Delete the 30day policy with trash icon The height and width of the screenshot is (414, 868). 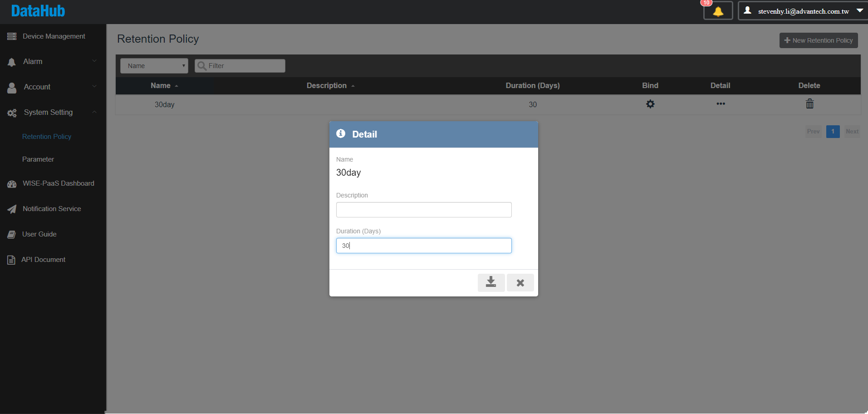pyautogui.click(x=809, y=104)
